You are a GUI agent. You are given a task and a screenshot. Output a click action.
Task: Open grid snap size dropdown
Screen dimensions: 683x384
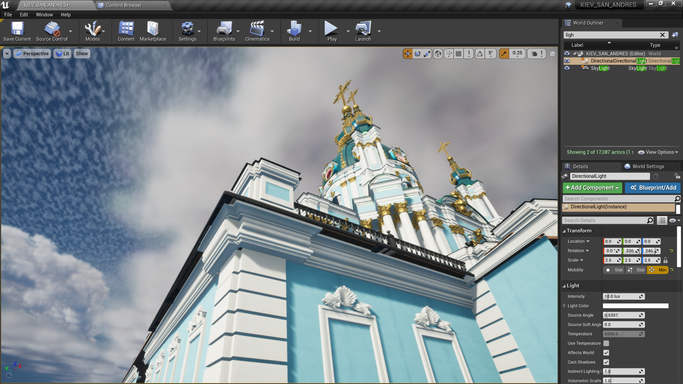tap(469, 54)
